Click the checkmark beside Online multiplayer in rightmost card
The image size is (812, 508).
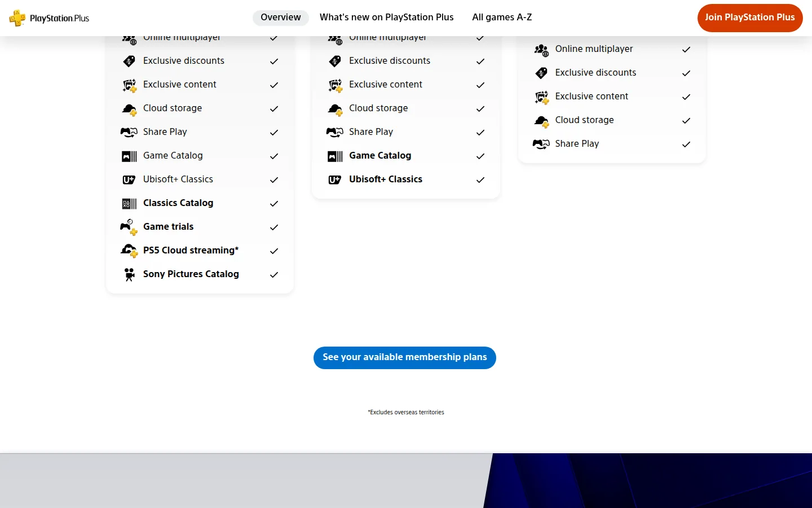tap(686, 50)
